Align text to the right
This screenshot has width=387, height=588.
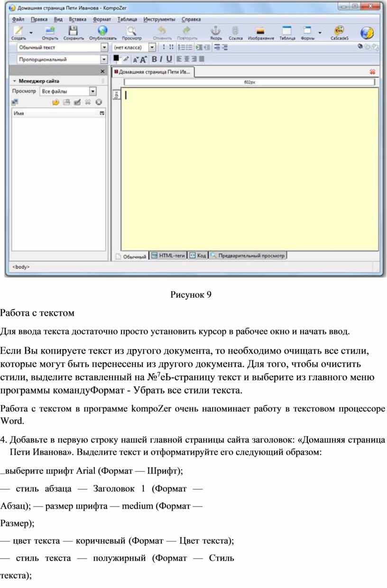pyautogui.click(x=194, y=59)
